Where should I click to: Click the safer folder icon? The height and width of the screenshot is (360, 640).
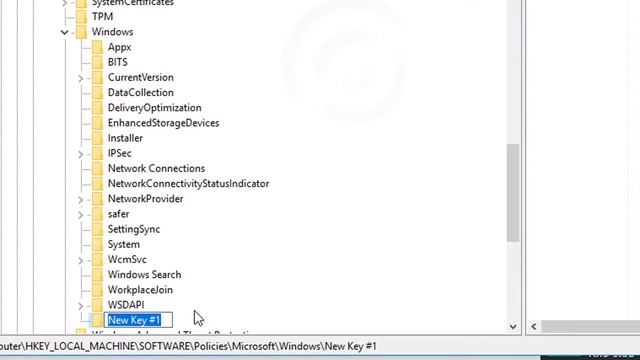click(98, 214)
